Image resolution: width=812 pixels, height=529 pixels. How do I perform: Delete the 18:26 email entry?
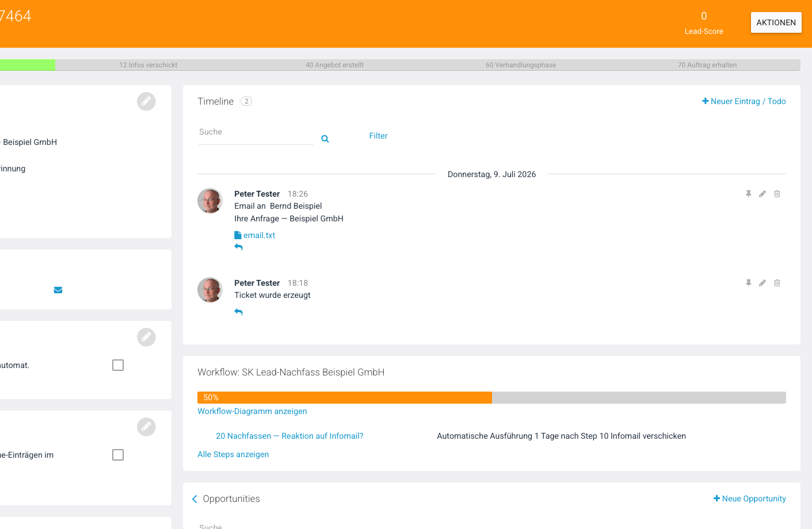777,194
